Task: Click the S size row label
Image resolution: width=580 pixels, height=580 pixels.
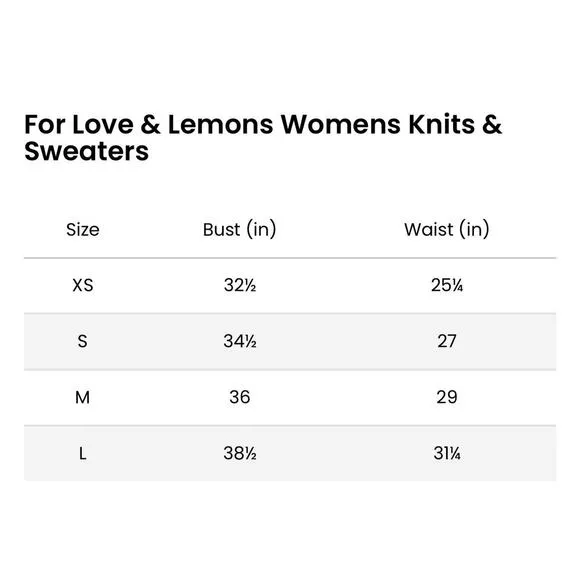Action: pyautogui.click(x=82, y=341)
